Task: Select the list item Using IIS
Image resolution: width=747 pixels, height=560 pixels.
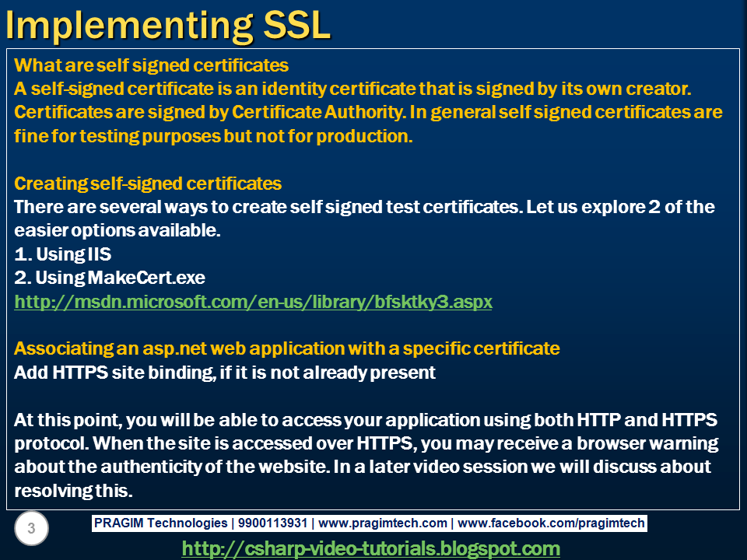Action: [62, 254]
